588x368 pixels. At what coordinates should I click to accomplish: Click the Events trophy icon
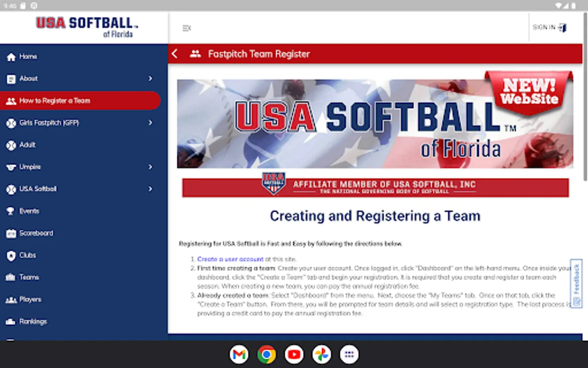(x=11, y=211)
